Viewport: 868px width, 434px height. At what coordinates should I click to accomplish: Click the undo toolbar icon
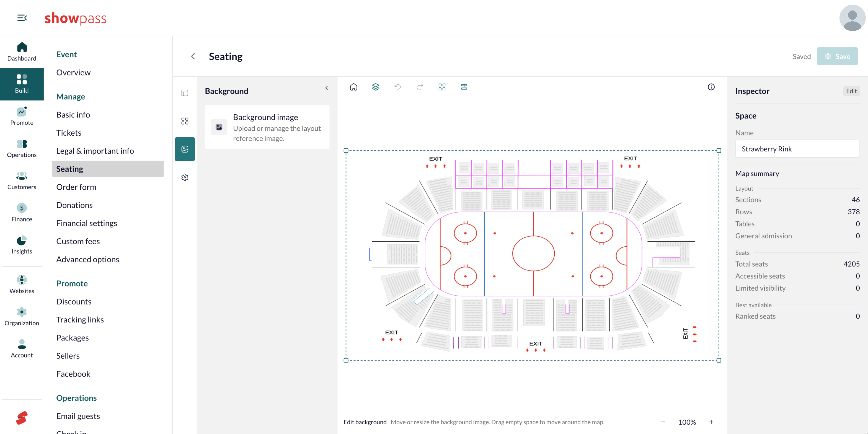tap(398, 87)
